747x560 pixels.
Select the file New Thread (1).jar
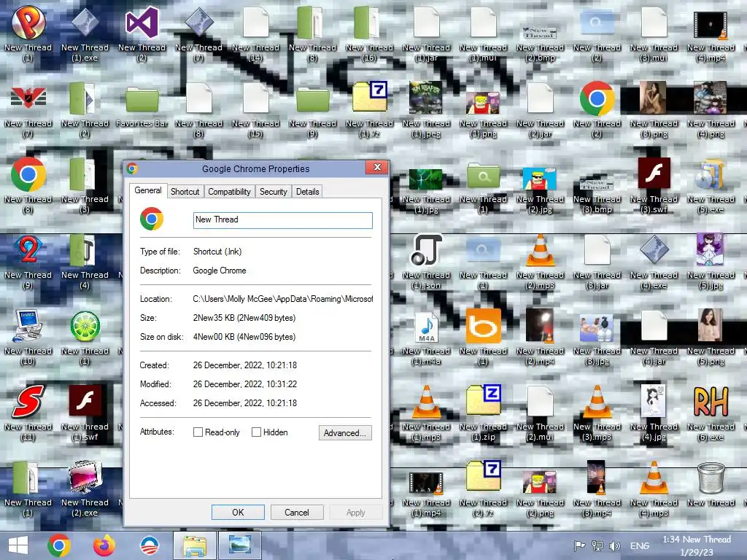point(426,34)
